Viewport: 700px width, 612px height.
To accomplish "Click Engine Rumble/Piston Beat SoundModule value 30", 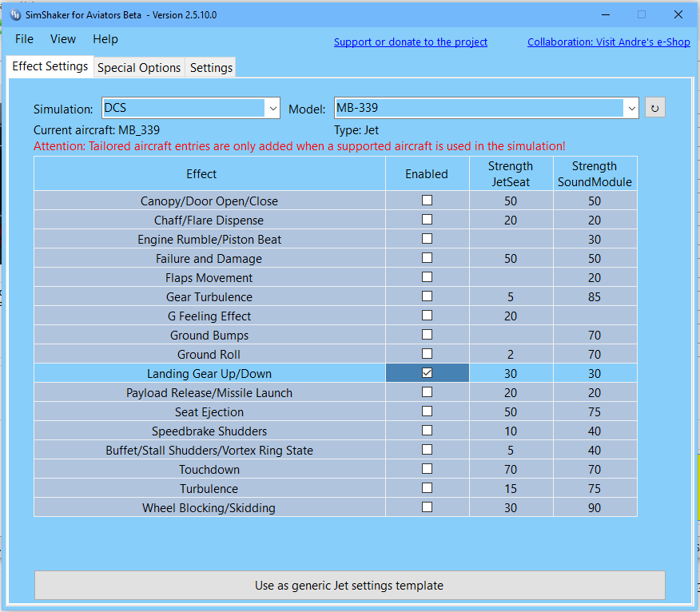I will click(x=595, y=240).
